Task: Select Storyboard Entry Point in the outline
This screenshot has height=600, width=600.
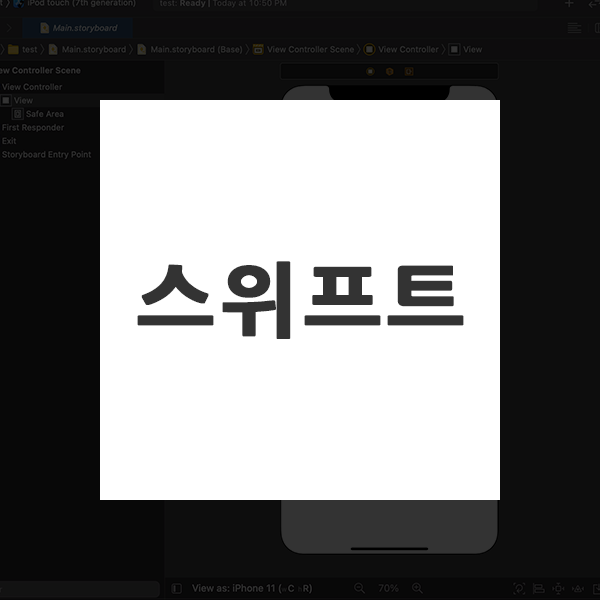Action: (47, 154)
